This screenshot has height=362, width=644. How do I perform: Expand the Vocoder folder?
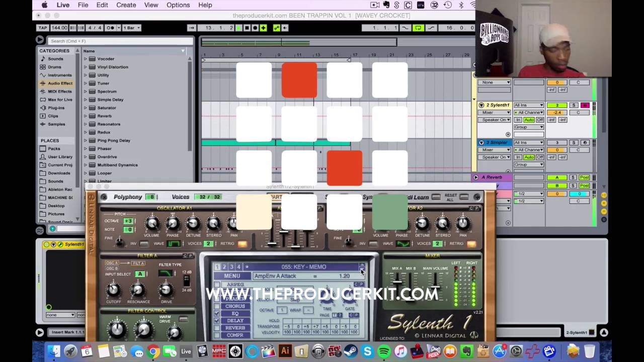86,59
